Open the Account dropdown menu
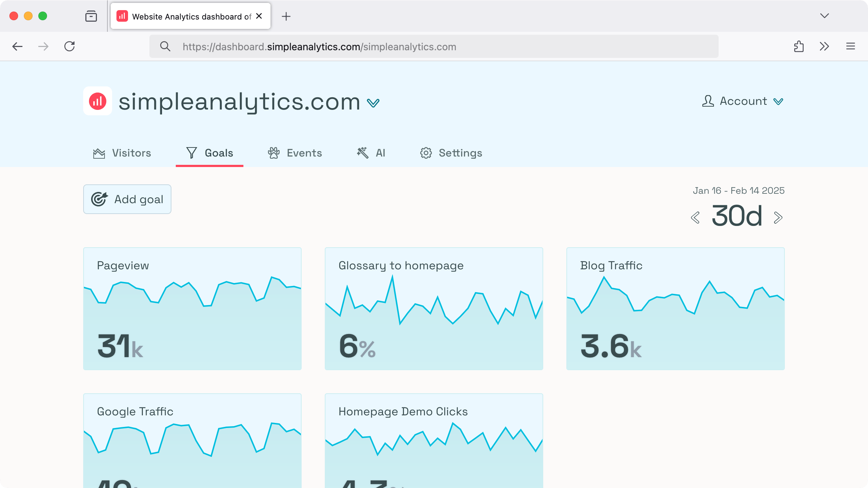 click(743, 101)
